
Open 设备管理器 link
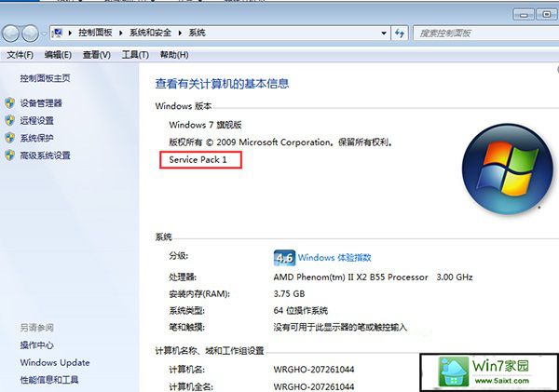pyautogui.click(x=41, y=103)
